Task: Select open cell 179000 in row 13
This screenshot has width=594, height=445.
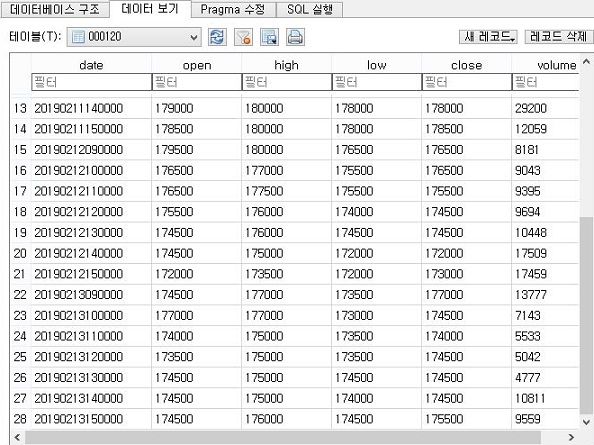Action: pos(197,108)
